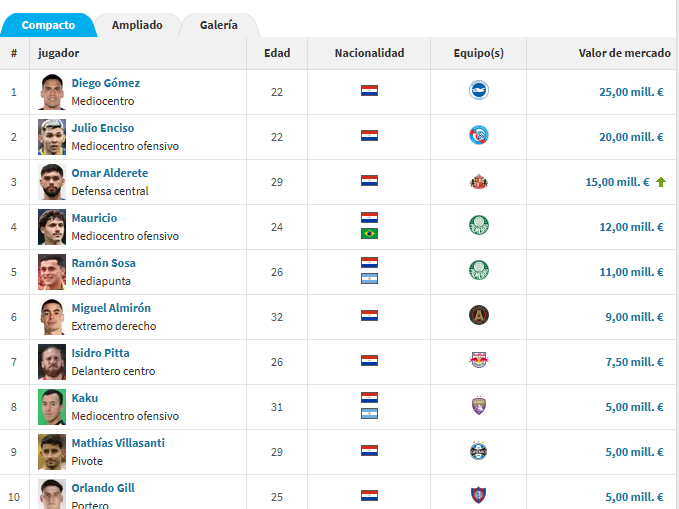Image resolution: width=679 pixels, height=509 pixels.
Task: Click Mauricio's portrait thumbnail
Action: coord(52,227)
